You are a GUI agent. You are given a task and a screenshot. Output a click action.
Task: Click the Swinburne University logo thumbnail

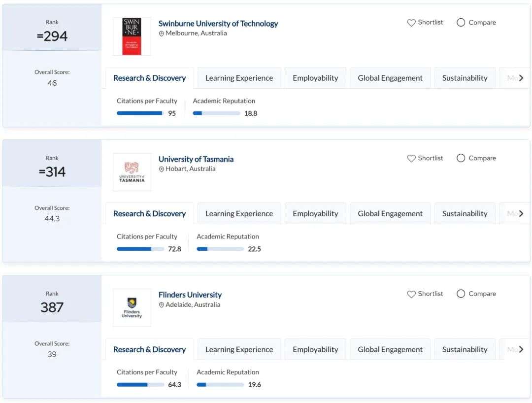coord(132,36)
